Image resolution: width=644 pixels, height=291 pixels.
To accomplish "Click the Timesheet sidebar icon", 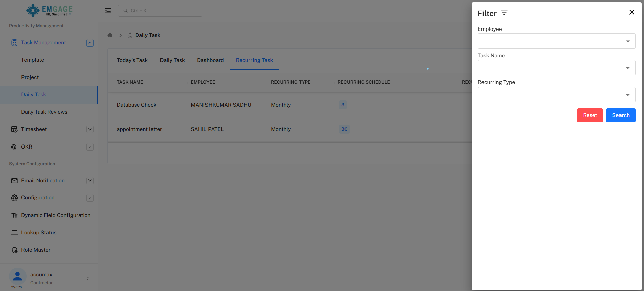I will click(x=14, y=129).
